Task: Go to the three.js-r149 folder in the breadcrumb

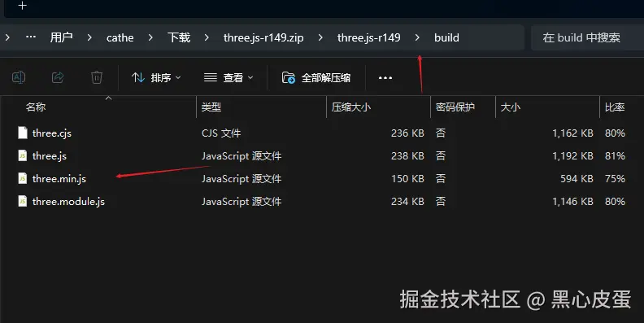Action: (x=369, y=37)
